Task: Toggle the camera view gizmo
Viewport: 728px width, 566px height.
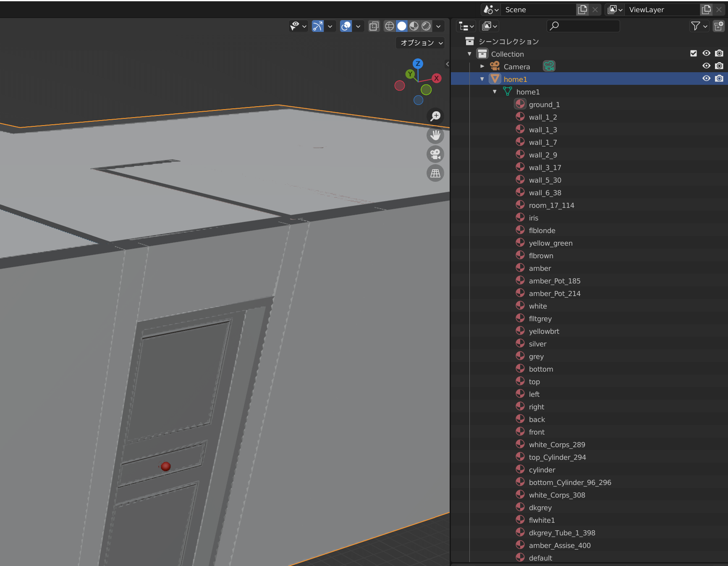Action: (x=435, y=154)
